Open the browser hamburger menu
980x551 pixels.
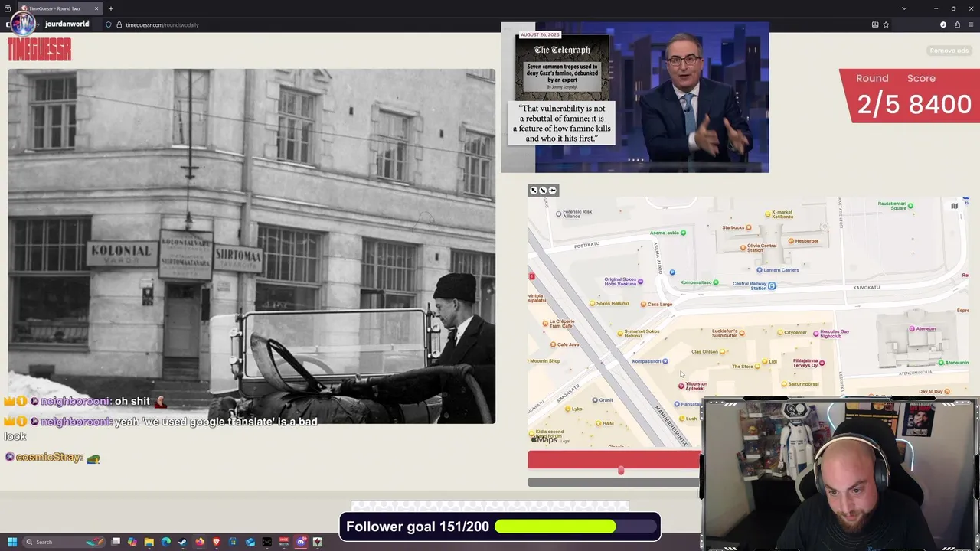pos(971,24)
